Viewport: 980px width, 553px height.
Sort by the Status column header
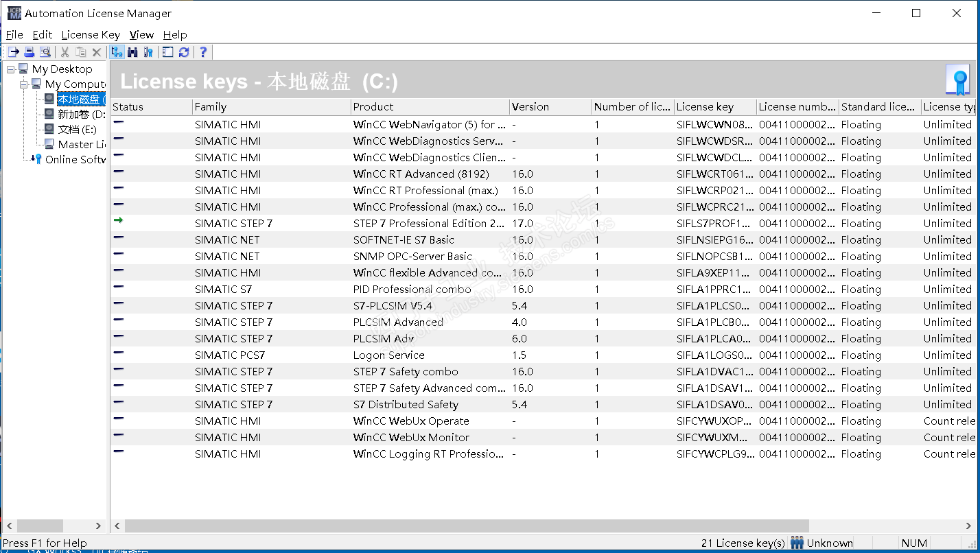pyautogui.click(x=152, y=107)
